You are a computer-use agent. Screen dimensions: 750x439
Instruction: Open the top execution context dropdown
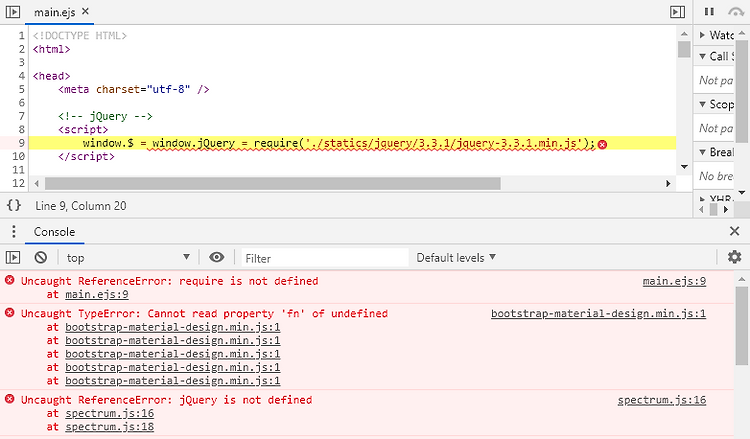coord(128,258)
